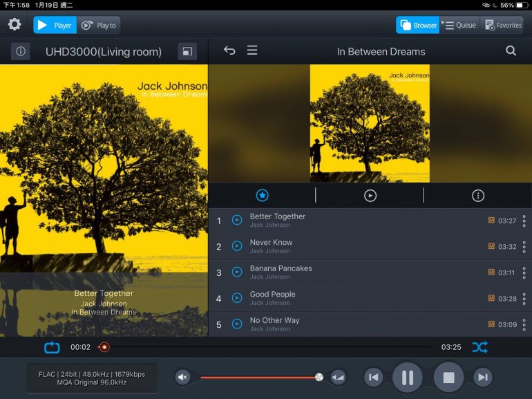This screenshot has height=399, width=532.
Task: Open options for Never Know row
Action: click(524, 247)
